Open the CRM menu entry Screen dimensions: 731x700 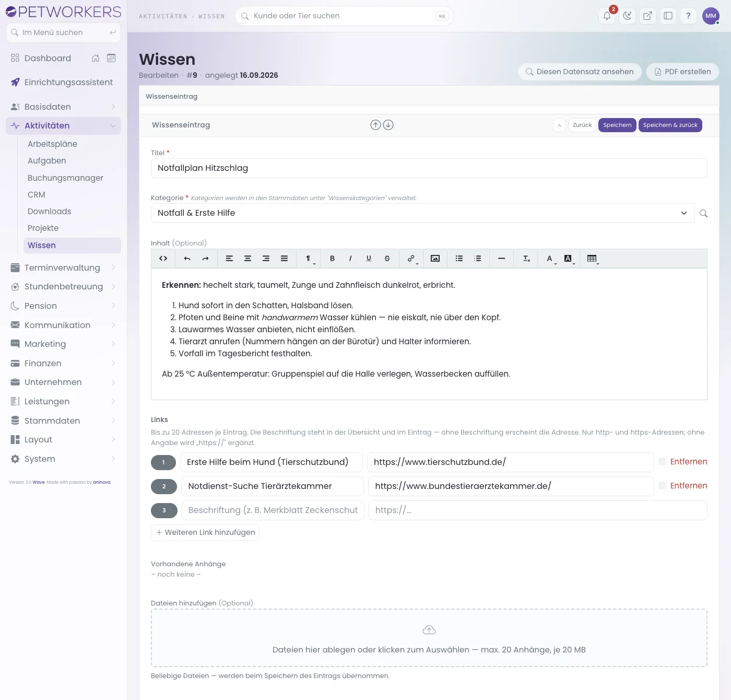click(x=37, y=194)
